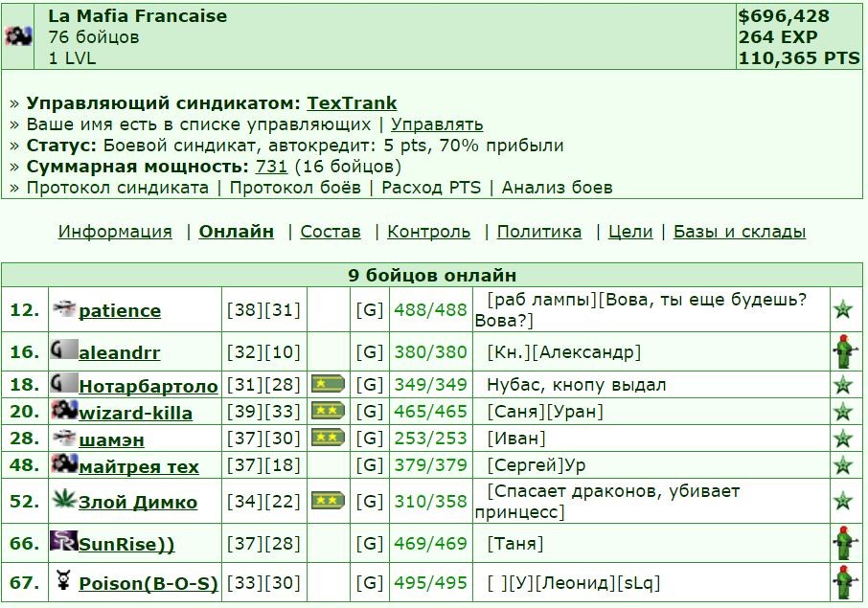Open the Контроль tab

428,232
